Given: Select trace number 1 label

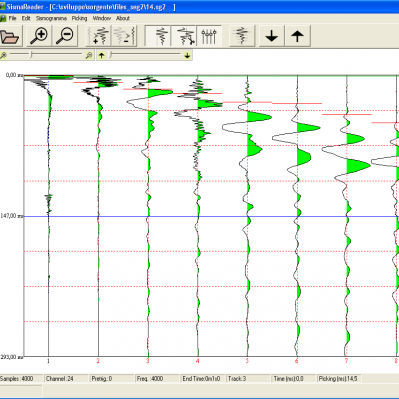Looking at the screenshot, I should tap(49, 361).
